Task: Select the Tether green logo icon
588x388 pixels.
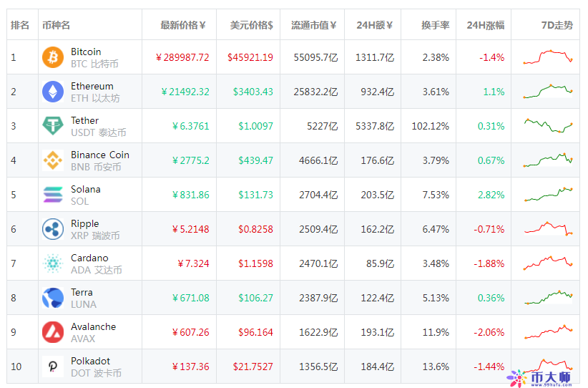Action: click(53, 126)
